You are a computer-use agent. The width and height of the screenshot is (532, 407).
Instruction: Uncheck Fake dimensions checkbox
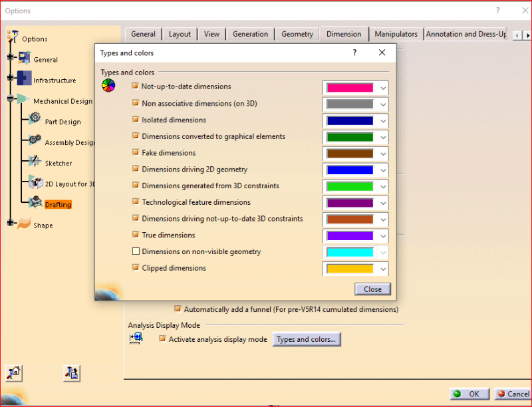click(x=136, y=153)
